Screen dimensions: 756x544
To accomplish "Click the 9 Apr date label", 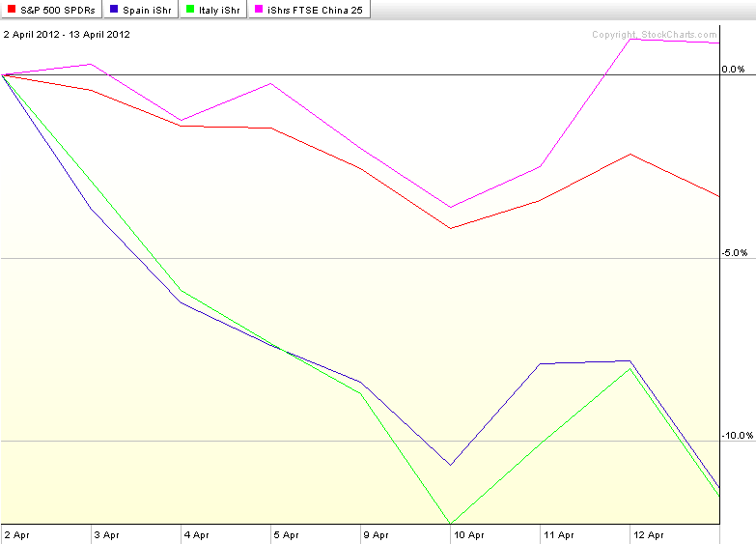I will click(x=377, y=535).
